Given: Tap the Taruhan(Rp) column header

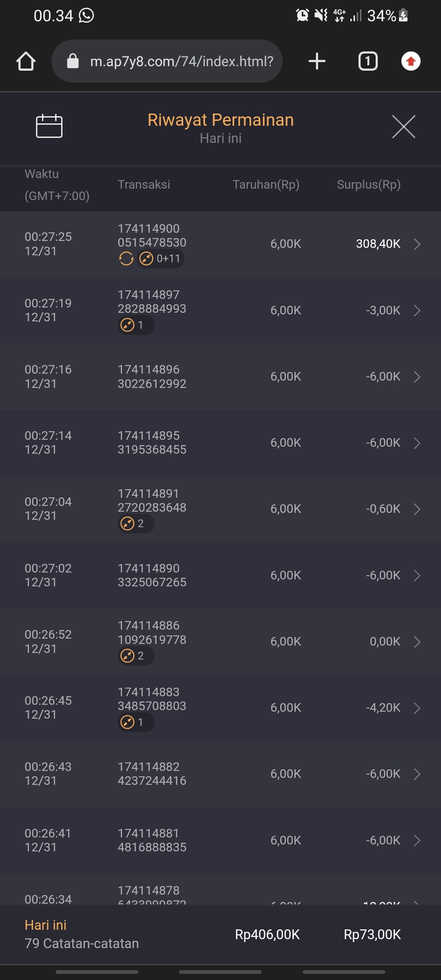Looking at the screenshot, I should [266, 185].
